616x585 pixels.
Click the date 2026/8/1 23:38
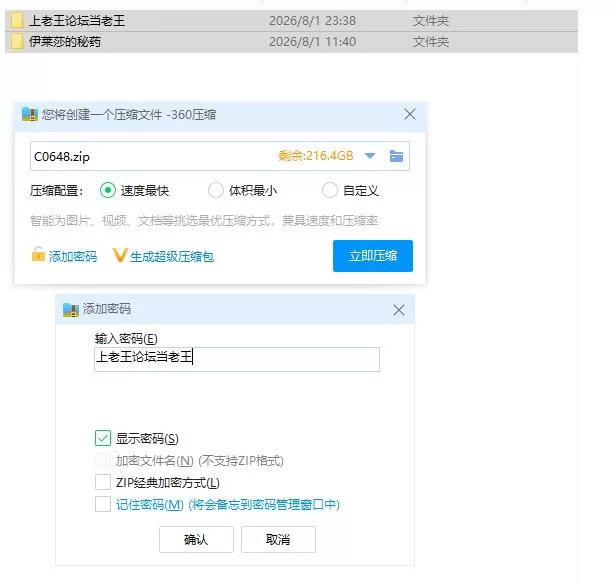point(312,20)
